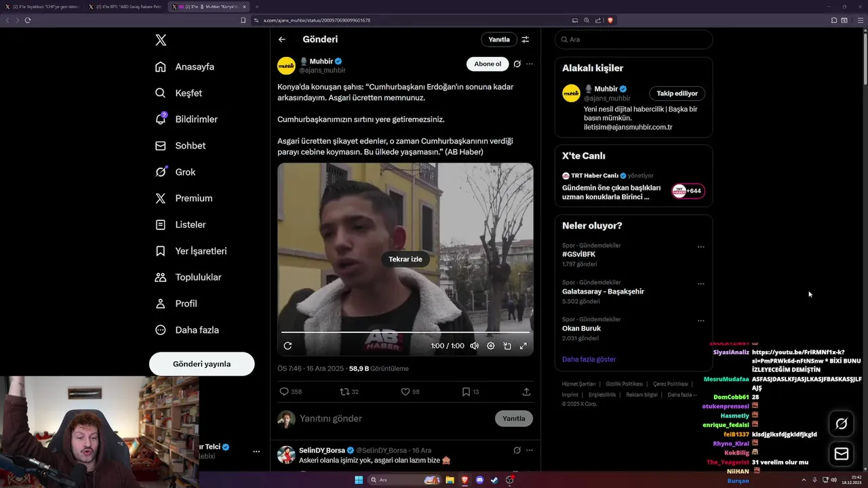Seek in the video progress bar

[x=406, y=332]
